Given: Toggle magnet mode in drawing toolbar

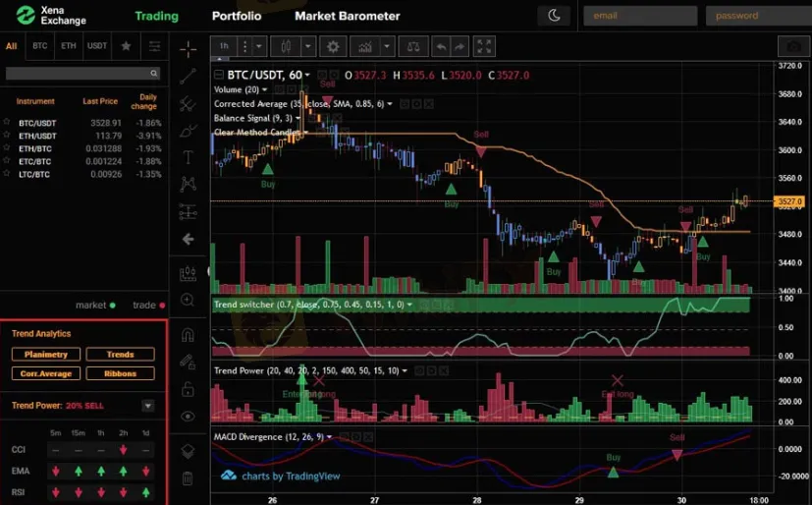Looking at the screenshot, I should pos(188,335).
